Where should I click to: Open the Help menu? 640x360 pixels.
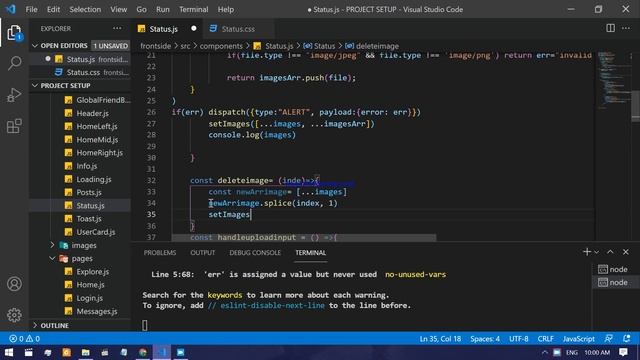pyautogui.click(x=226, y=9)
